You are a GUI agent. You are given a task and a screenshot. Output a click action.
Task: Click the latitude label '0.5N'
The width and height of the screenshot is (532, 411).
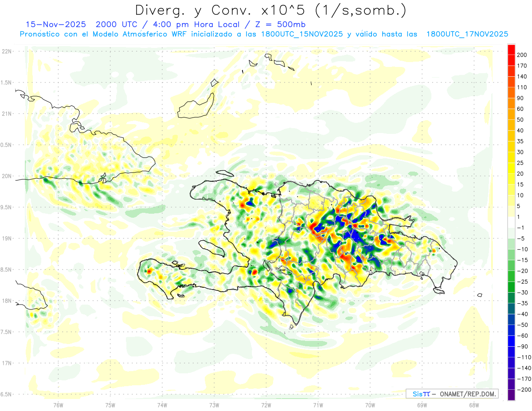[6, 145]
